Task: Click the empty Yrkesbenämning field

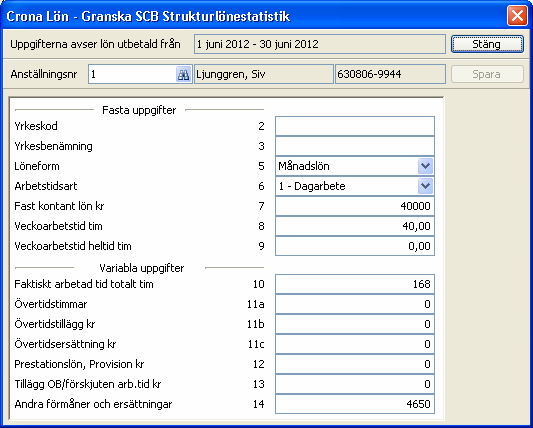Action: coord(355,146)
